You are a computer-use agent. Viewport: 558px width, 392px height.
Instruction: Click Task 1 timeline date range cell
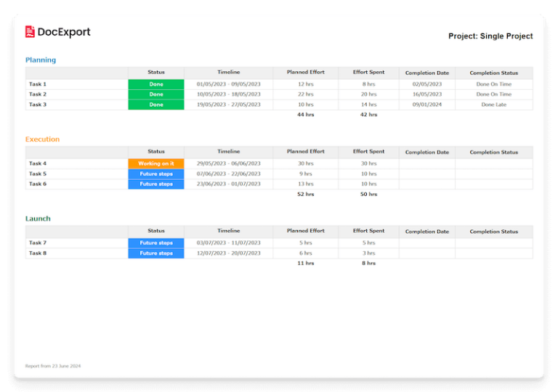[x=228, y=84]
